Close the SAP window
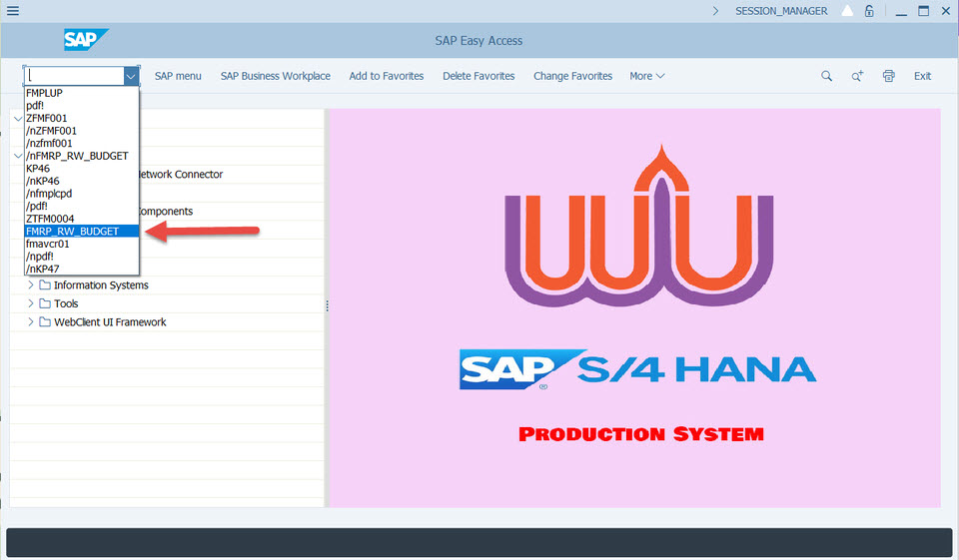The image size is (959, 560). click(x=946, y=11)
